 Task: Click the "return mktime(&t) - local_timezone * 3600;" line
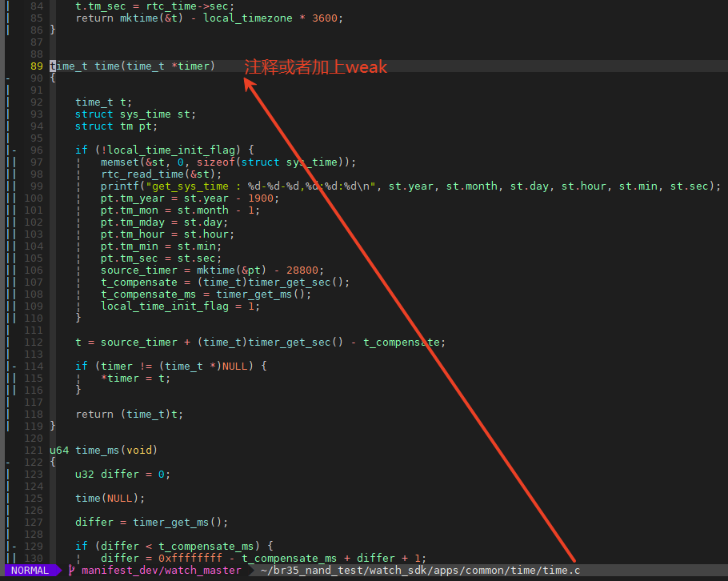[210, 18]
